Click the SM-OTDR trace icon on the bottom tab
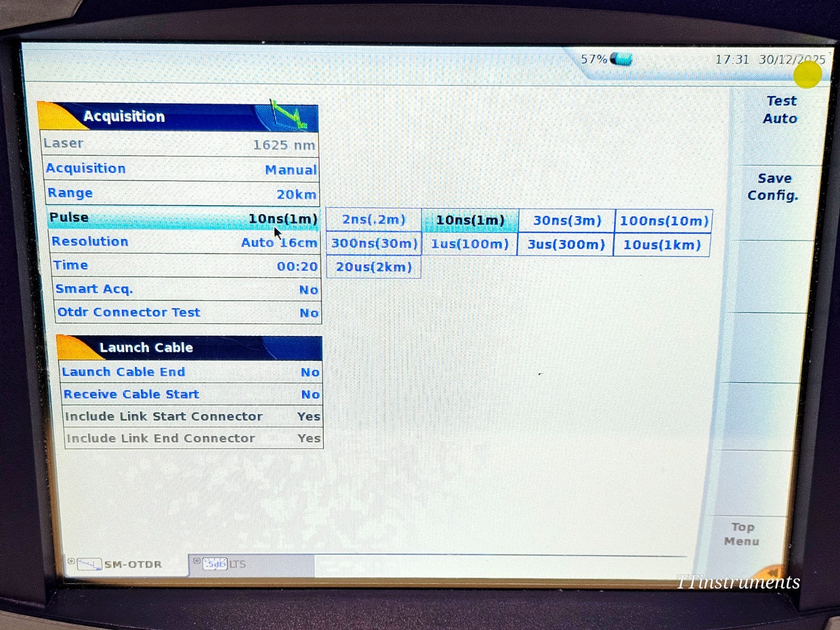Screen dimensions: 840x630 tap(89, 563)
